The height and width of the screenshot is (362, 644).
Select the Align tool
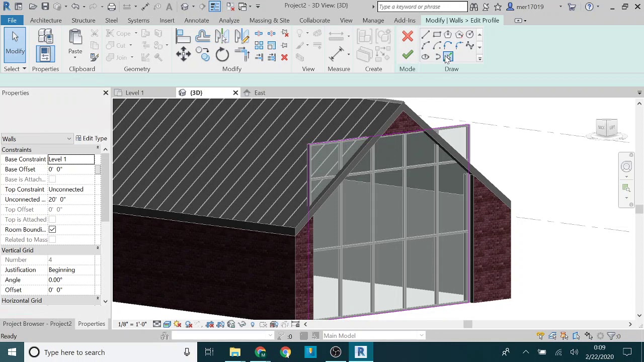pos(183,36)
